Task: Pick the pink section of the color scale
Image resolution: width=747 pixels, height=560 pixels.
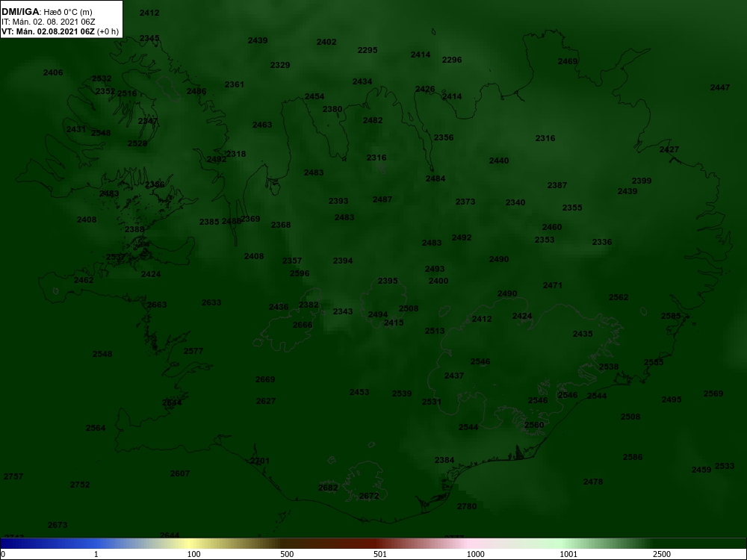Action: pyautogui.click(x=469, y=544)
